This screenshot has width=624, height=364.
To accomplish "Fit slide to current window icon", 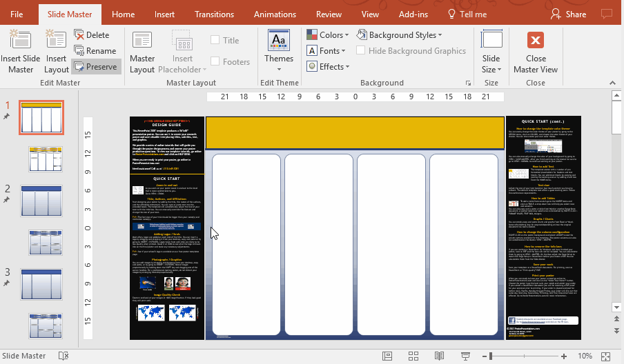I will coord(605,356).
